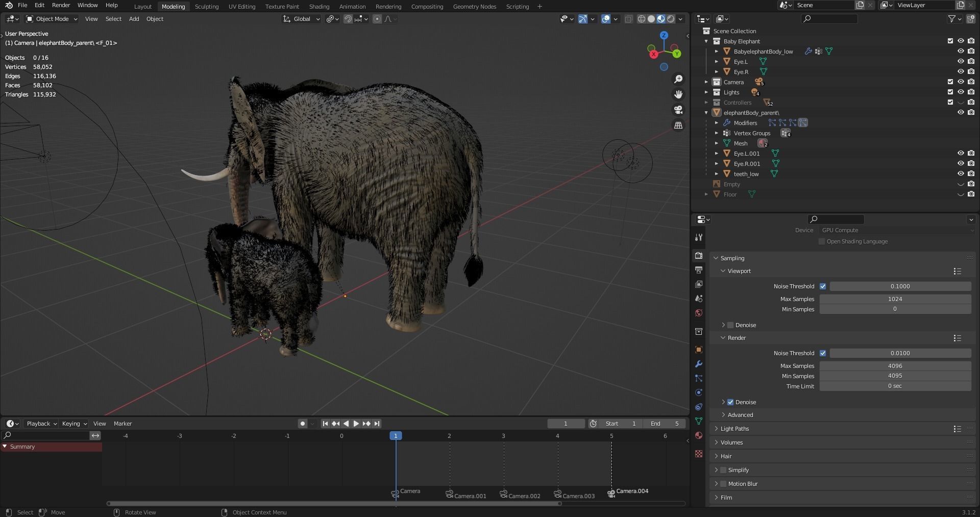Click the viewport Max Samples 1024 field
Viewport: 980px width, 517px height.
pos(895,299)
